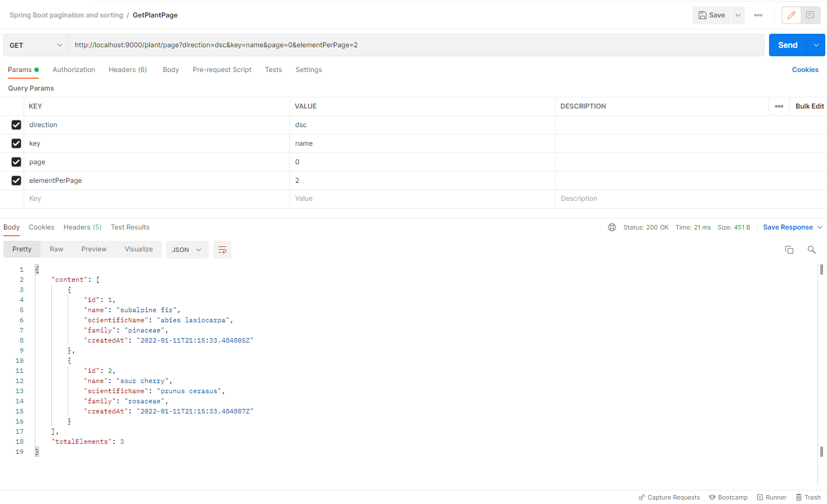Open the comments panel icon next to edit
The width and height of the screenshot is (827, 504).
point(811,15)
